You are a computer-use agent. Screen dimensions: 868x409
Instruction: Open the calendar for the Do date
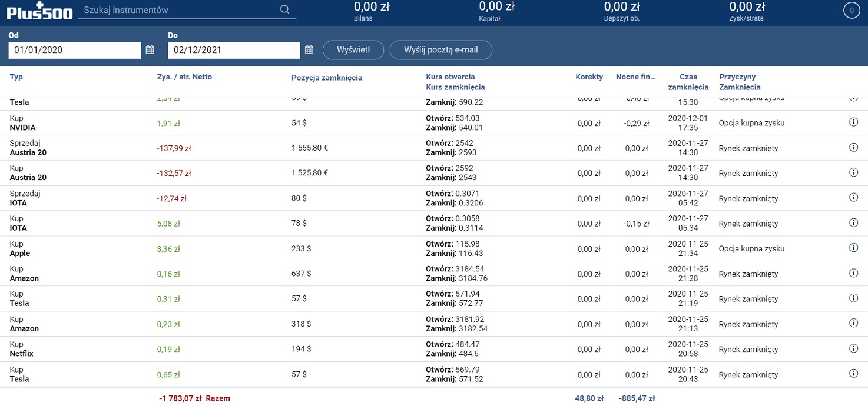pos(309,50)
